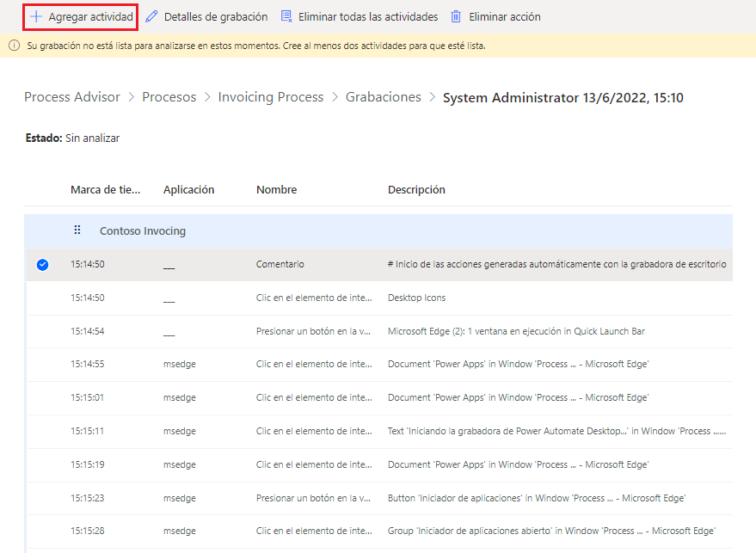The width and height of the screenshot is (756, 553).
Task: Uncheck the selected 15:14:50 Comentario row
Action: pos(42,265)
